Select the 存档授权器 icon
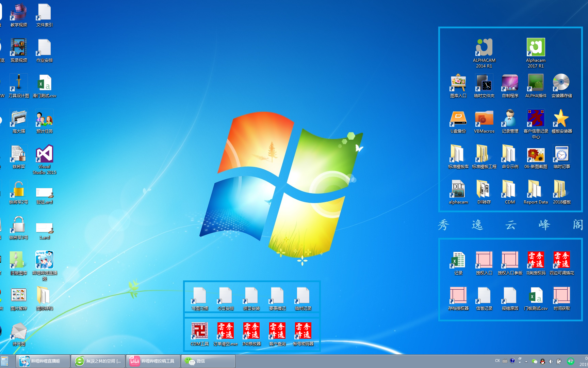 click(458, 298)
